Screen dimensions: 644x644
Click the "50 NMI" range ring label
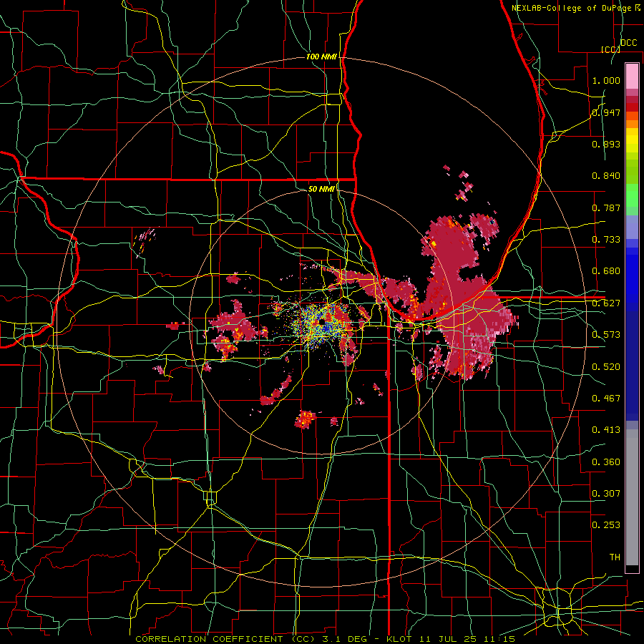pos(321,189)
